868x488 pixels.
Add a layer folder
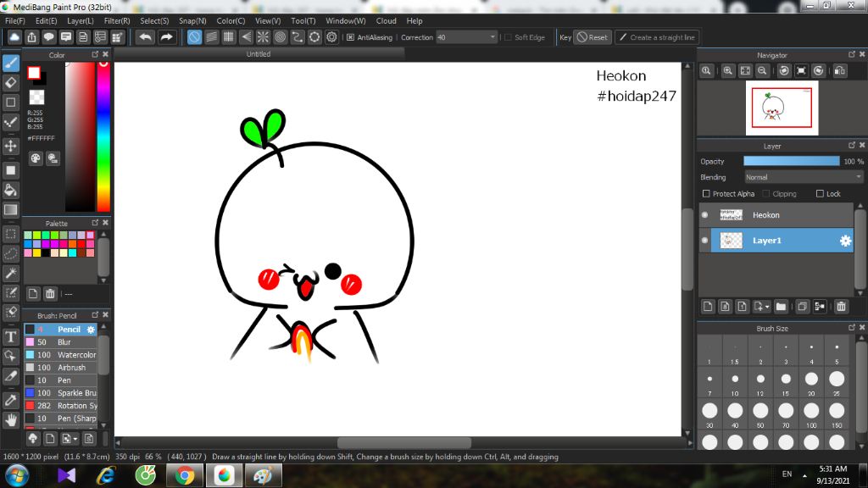(x=781, y=307)
